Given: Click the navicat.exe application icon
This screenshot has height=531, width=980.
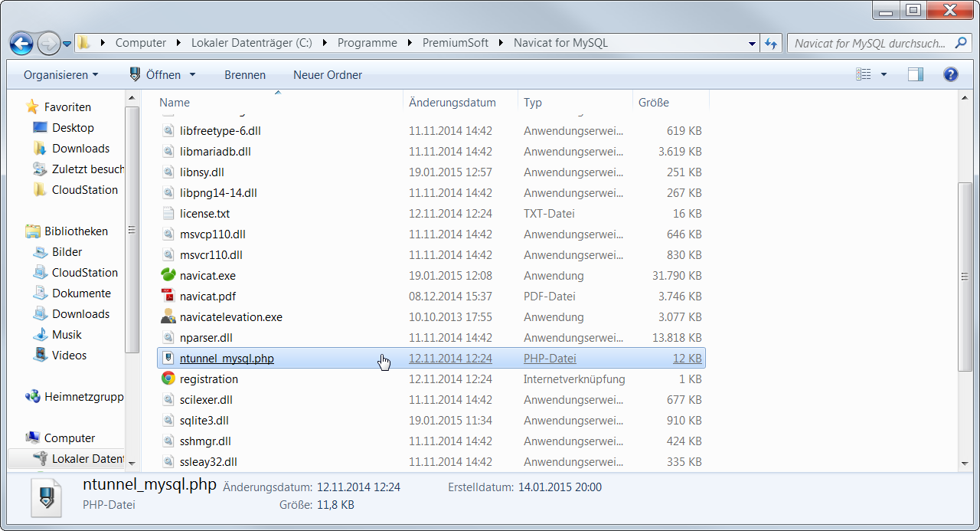Looking at the screenshot, I should (168, 275).
